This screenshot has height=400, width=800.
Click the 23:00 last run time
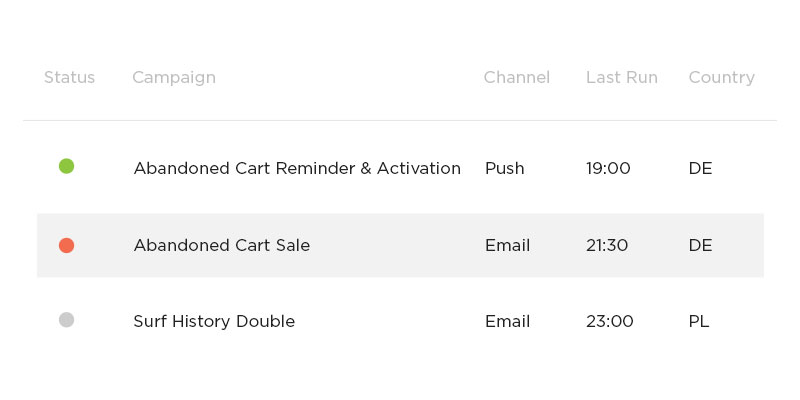pyautogui.click(x=609, y=322)
